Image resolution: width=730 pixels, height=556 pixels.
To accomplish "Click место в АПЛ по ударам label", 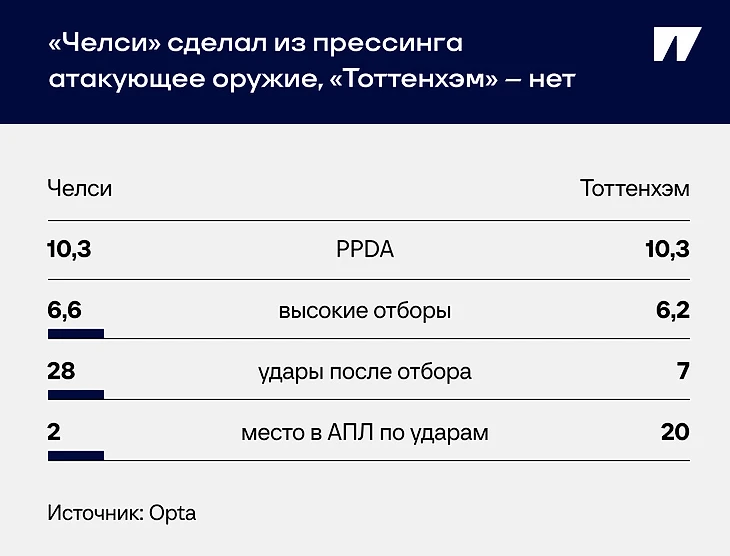I will pyautogui.click(x=365, y=433).
